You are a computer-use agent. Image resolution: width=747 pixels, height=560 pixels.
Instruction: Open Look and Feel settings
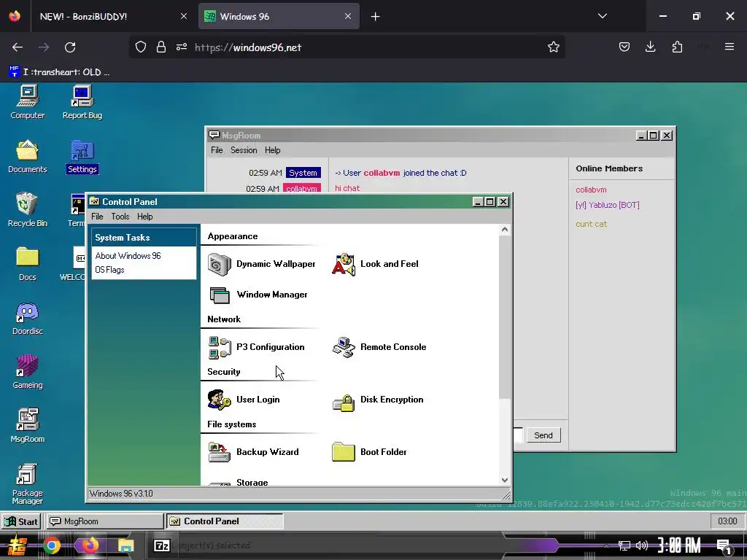click(x=376, y=264)
